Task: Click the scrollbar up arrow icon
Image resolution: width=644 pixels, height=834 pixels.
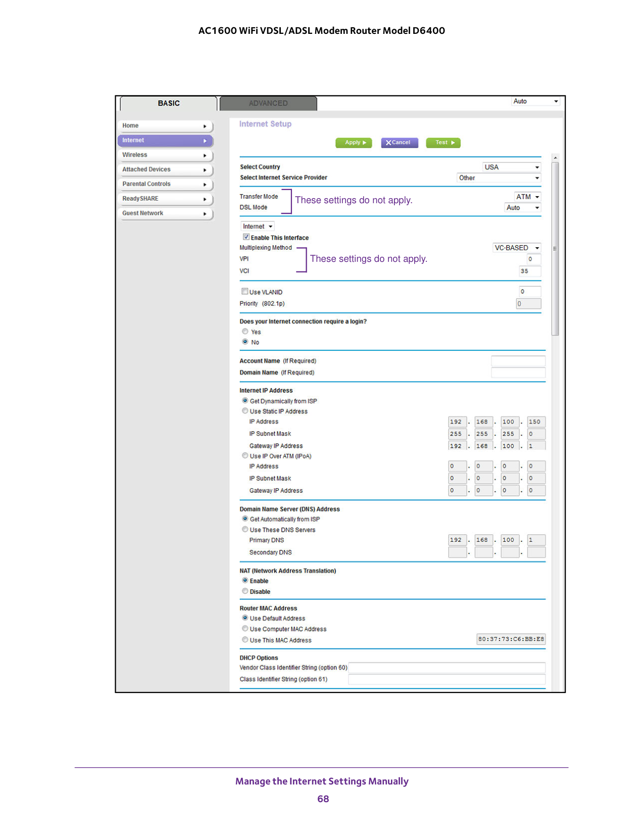Action: pos(555,158)
